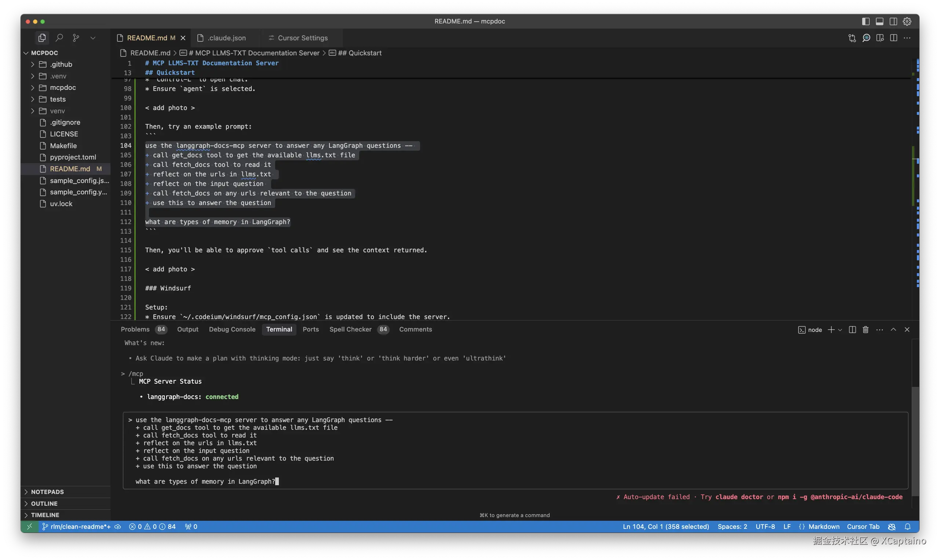Split the editor right

893,38
